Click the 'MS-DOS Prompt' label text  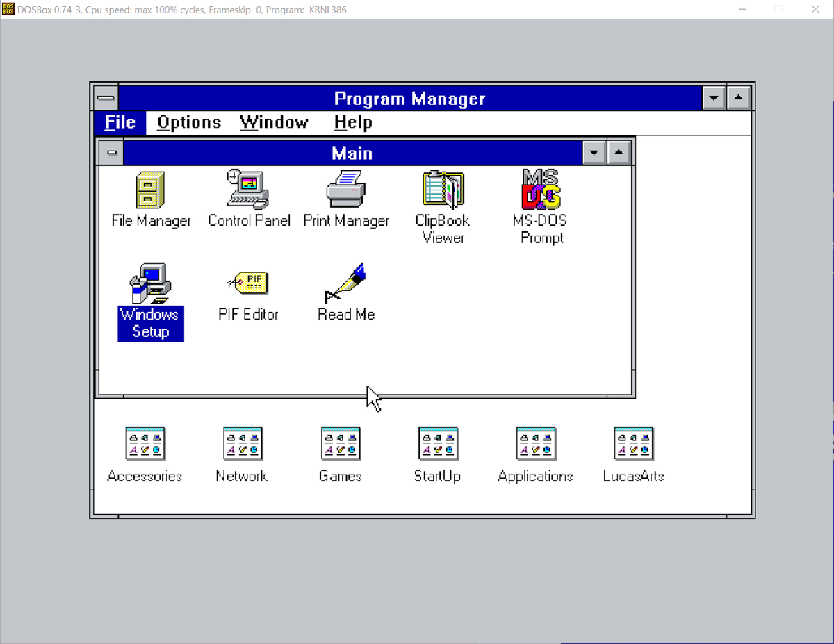pos(542,229)
